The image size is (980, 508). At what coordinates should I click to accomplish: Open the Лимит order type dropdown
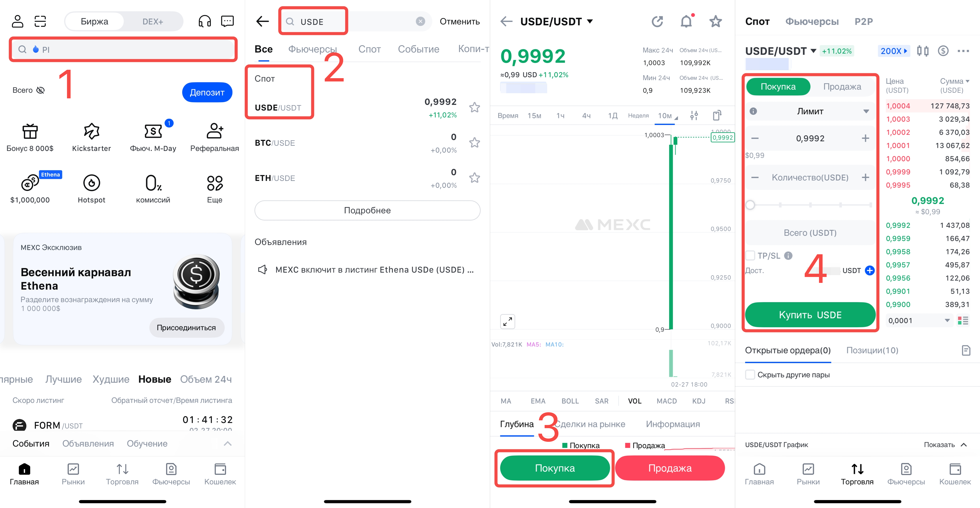[810, 111]
